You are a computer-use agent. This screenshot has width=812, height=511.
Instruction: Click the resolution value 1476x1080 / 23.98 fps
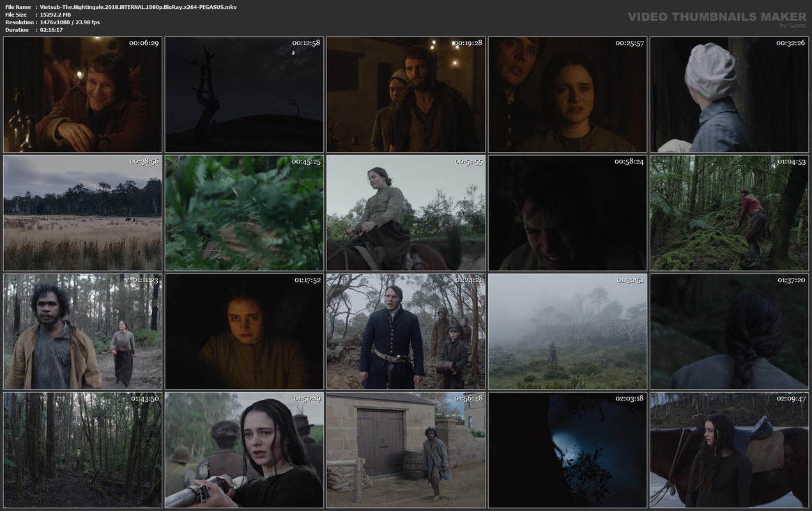click(70, 22)
